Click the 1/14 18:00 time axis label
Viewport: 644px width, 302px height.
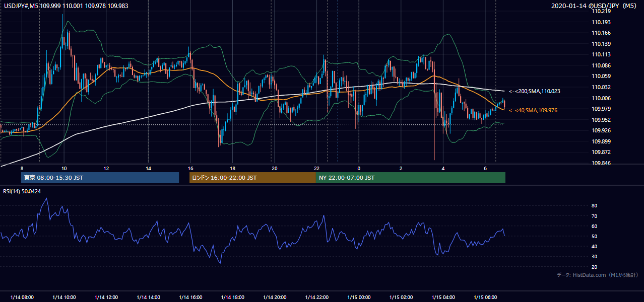point(233,297)
